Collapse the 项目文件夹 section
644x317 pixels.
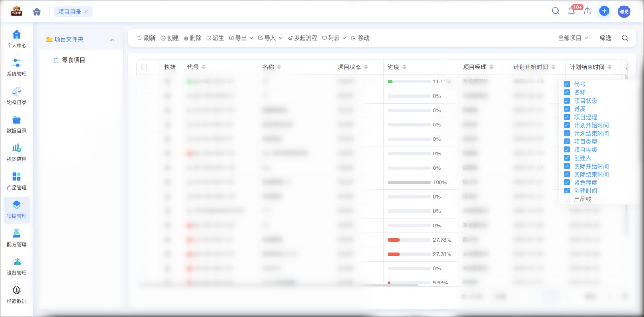pyautogui.click(x=112, y=39)
